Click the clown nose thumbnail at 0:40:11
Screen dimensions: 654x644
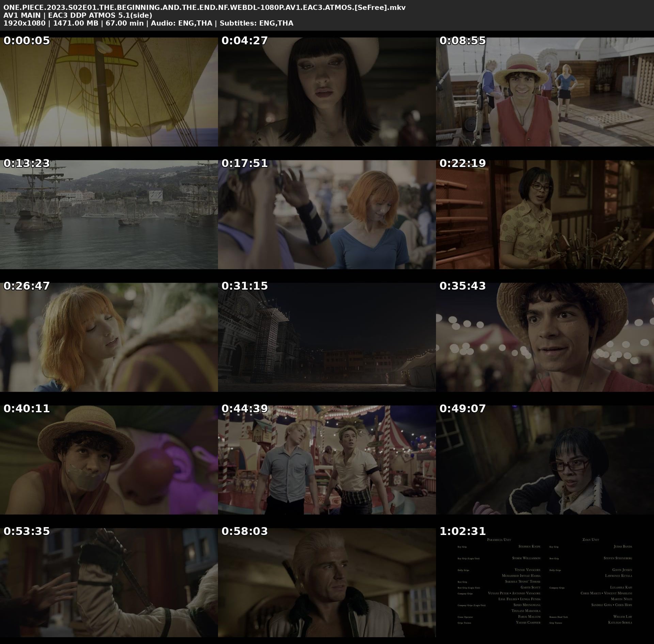click(109, 460)
